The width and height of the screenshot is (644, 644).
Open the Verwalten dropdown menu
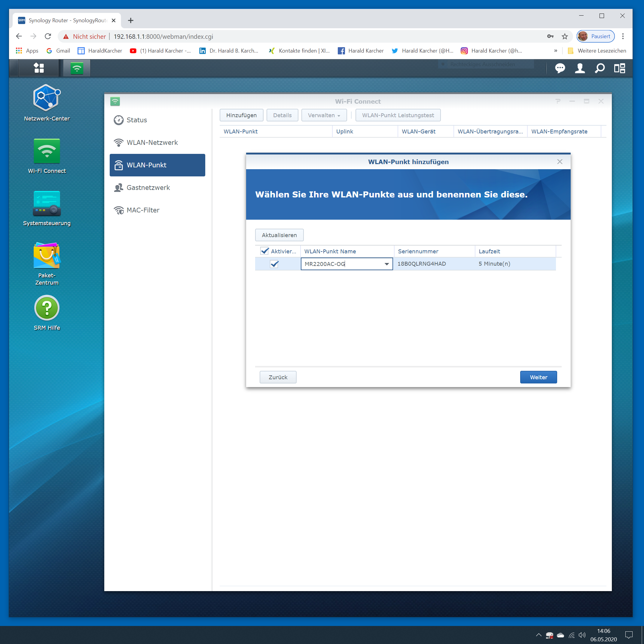pyautogui.click(x=324, y=115)
